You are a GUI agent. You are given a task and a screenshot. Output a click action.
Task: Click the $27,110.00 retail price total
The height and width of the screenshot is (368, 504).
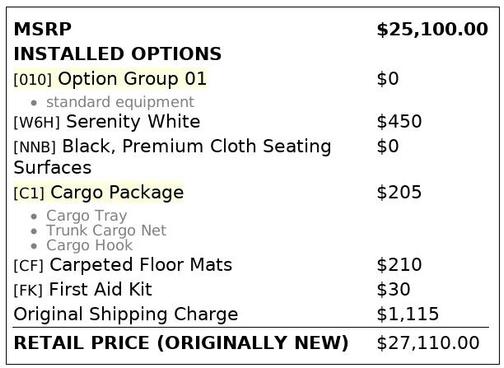(428, 343)
